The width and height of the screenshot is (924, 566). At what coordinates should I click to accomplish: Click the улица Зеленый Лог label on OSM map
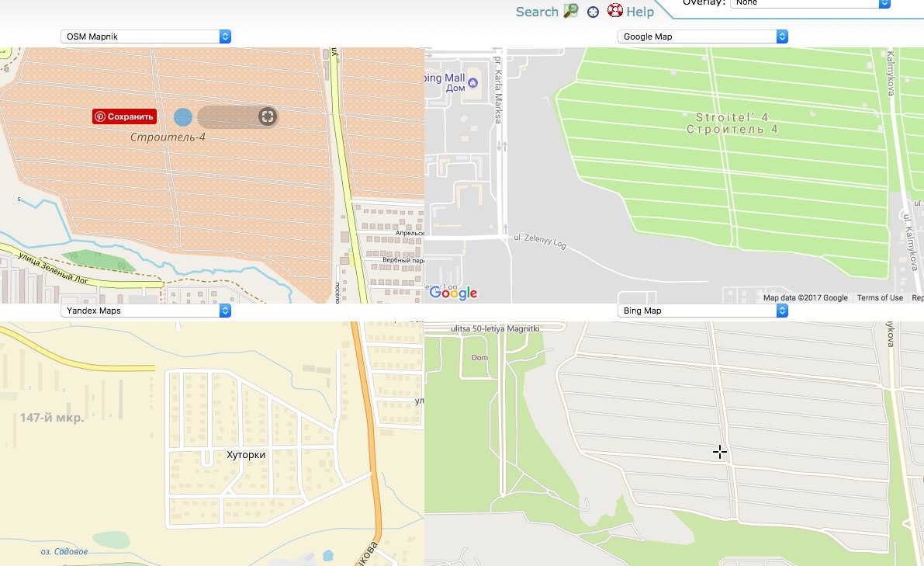coord(53,269)
